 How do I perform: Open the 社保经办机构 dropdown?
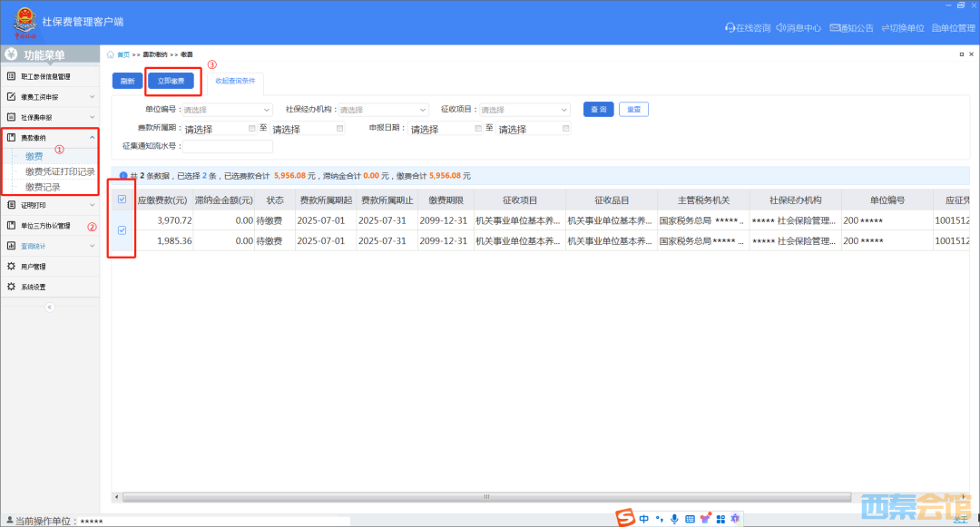pyautogui.click(x=383, y=110)
